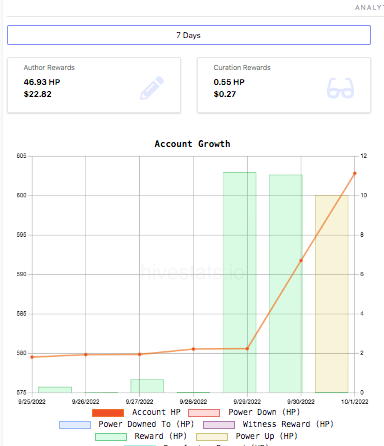Toggle the Power Down (HP) legend swatch
This screenshot has width=384, height=446.
tap(204, 413)
